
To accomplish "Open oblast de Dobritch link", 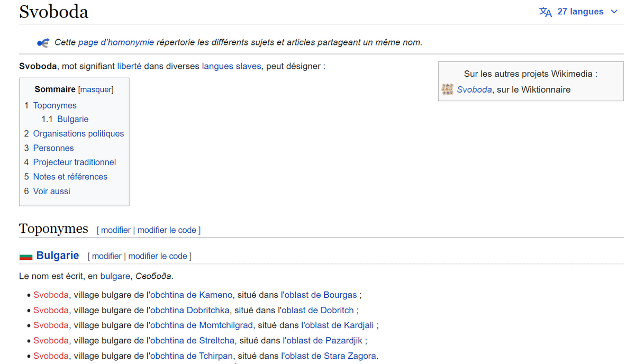I will 318,310.
